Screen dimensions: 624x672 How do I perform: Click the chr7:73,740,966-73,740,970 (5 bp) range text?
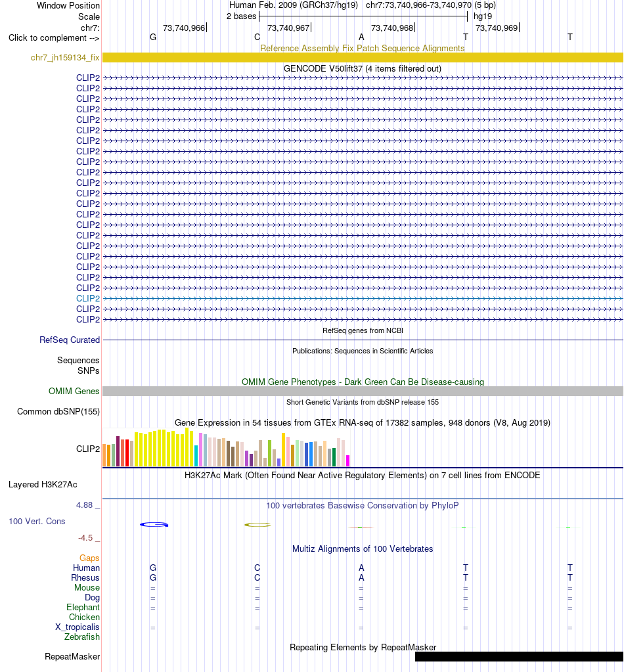pos(431,5)
